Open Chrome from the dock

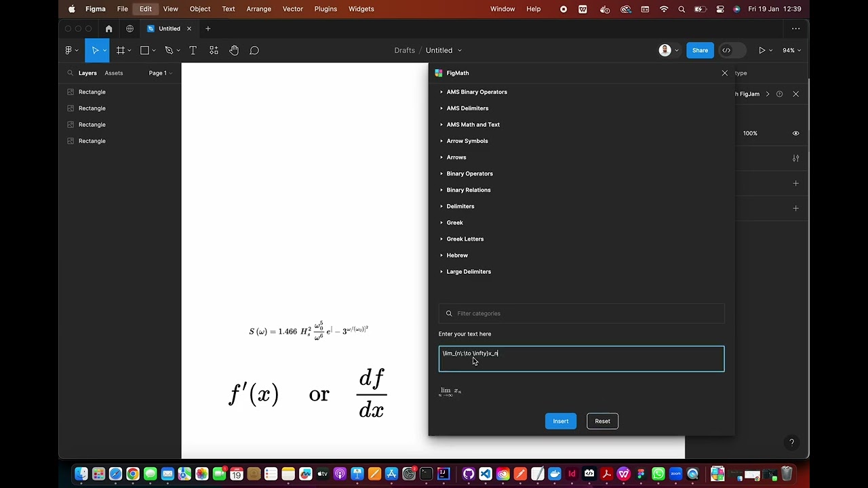tap(133, 474)
